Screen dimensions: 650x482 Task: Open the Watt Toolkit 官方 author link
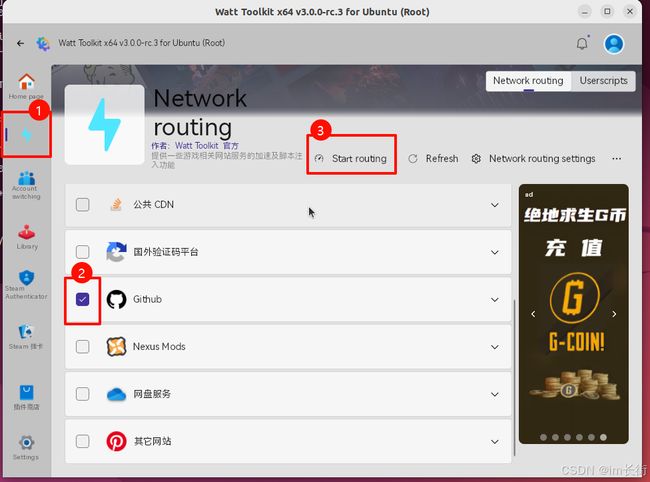(206, 145)
